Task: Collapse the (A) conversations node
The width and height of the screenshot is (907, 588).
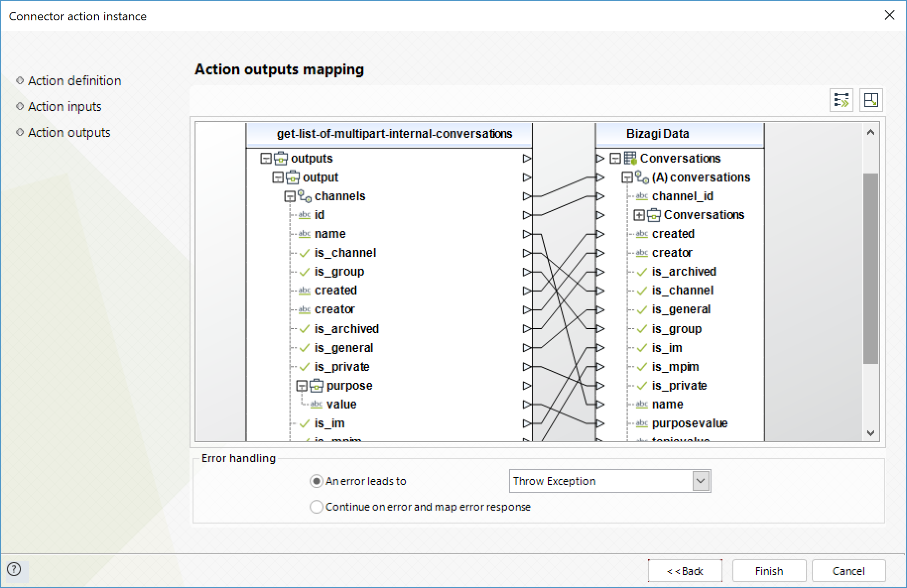Action: 628,177
